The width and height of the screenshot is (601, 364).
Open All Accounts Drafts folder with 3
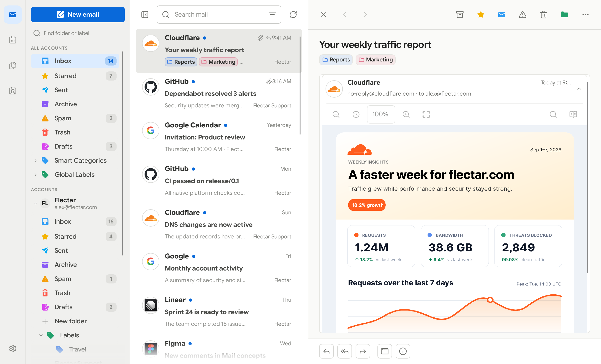(75, 146)
